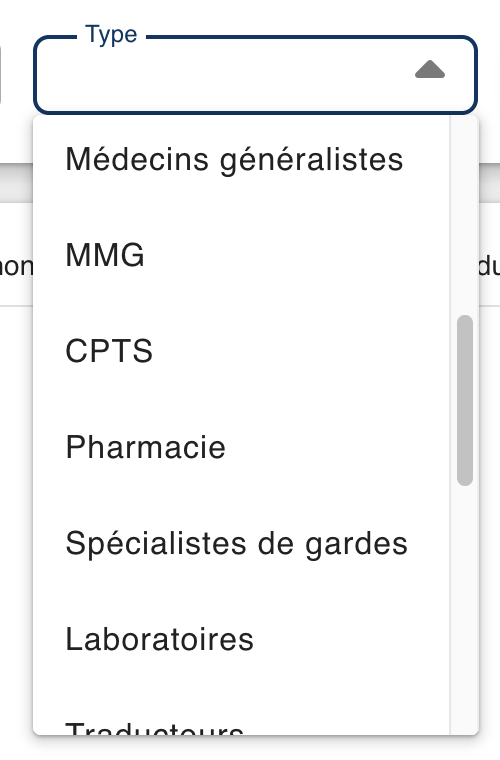
Task: Collapse the Type dropdown using the up arrow
Action: 430,69
